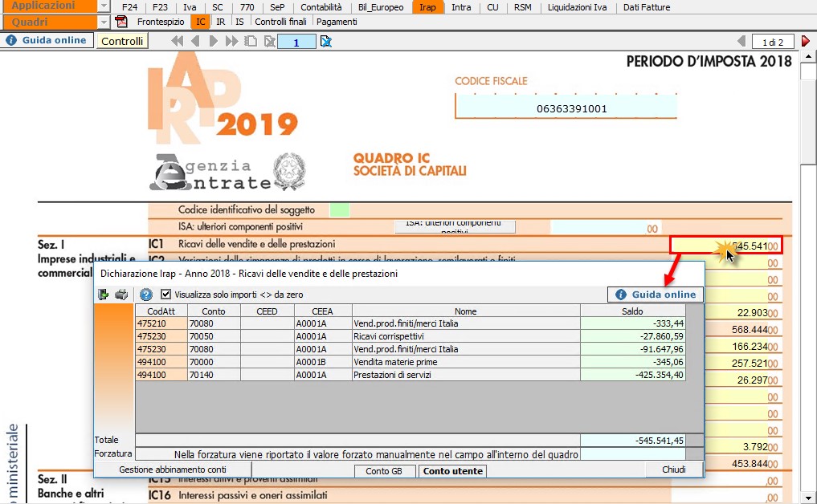Go to next page with red arrow
This screenshot has width=817, height=504.
click(806, 41)
